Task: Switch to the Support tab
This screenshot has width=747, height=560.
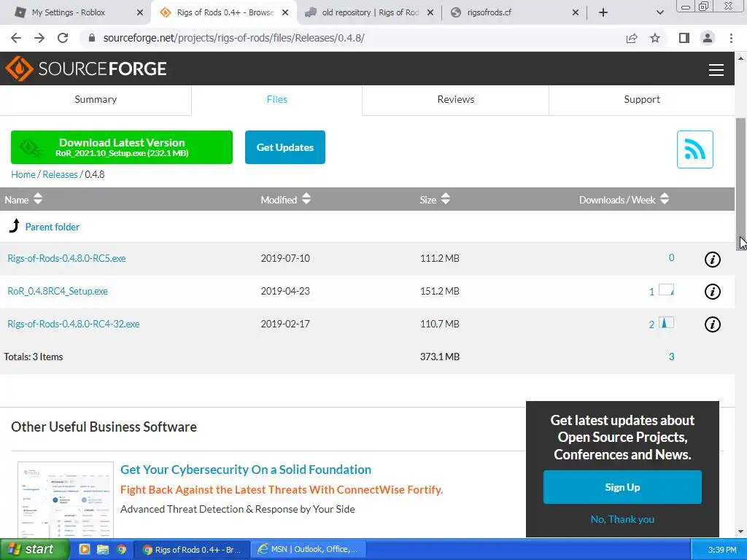Action: [x=642, y=99]
